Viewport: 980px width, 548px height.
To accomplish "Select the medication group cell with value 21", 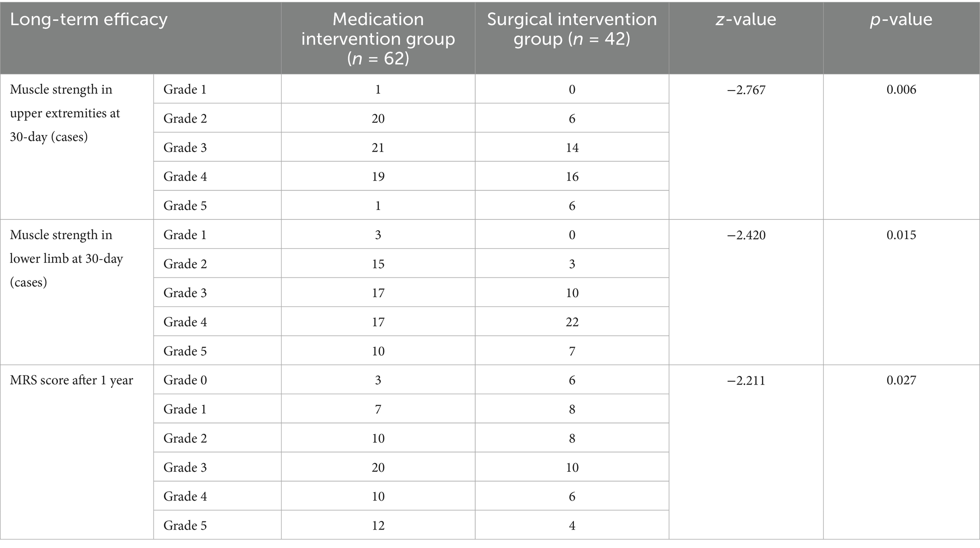I will 378,148.
